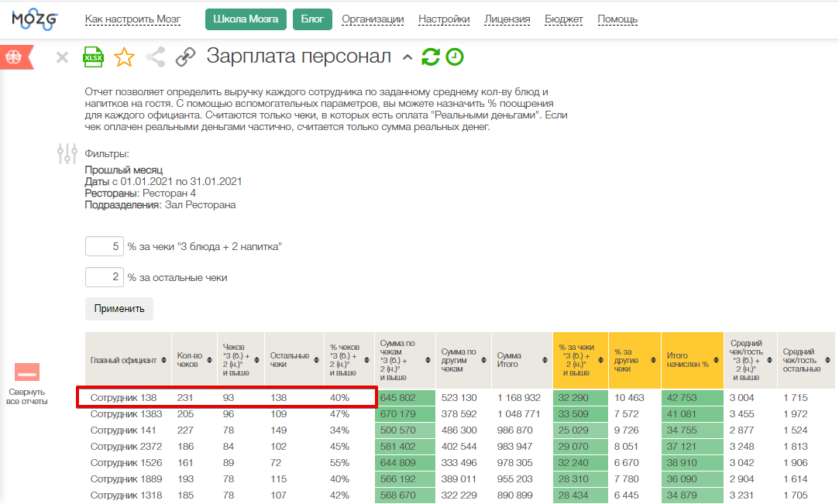Click the percent field for 3 блюда + 2 напитка
Image resolution: width=839 pixels, height=504 pixels.
pos(105,246)
